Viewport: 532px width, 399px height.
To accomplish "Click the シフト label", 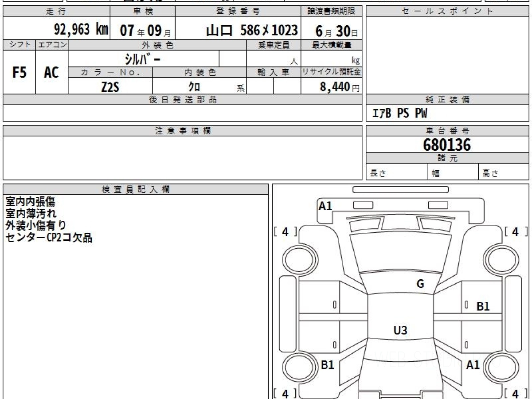I will 19,45.
